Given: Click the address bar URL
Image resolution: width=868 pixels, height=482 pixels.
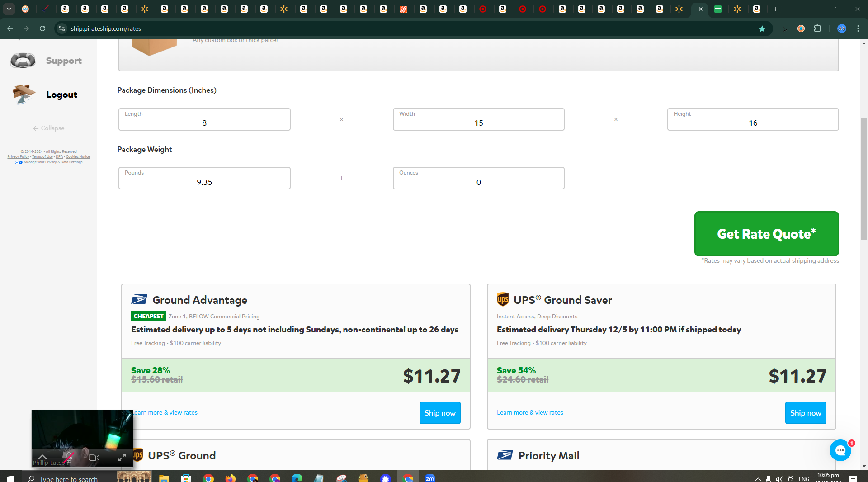Looking at the screenshot, I should (106, 28).
